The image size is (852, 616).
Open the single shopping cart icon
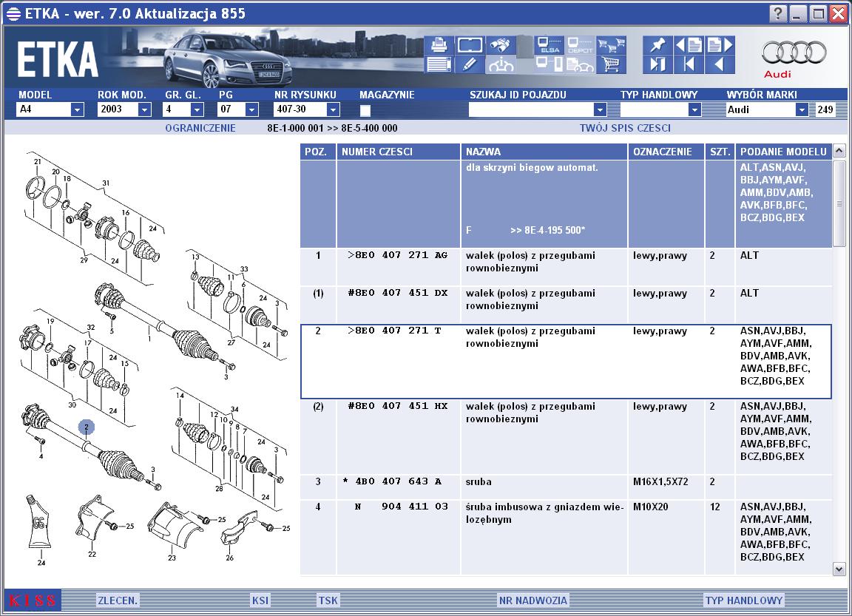click(611, 64)
